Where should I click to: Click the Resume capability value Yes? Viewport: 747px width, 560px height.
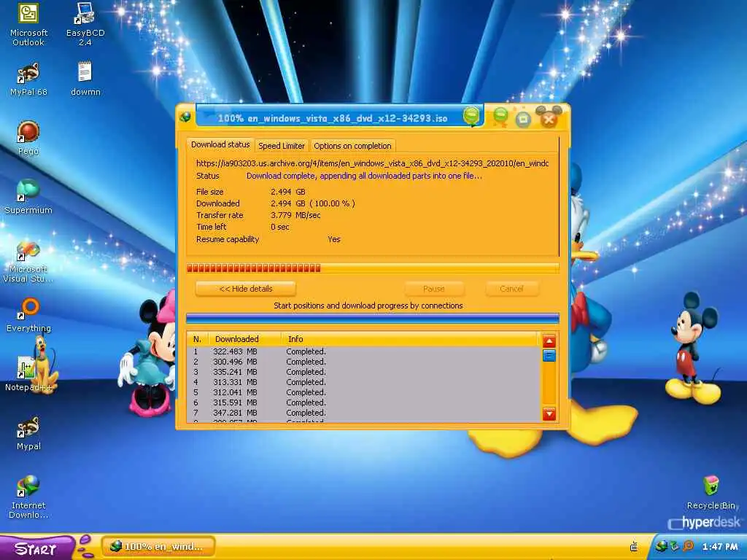tap(334, 239)
